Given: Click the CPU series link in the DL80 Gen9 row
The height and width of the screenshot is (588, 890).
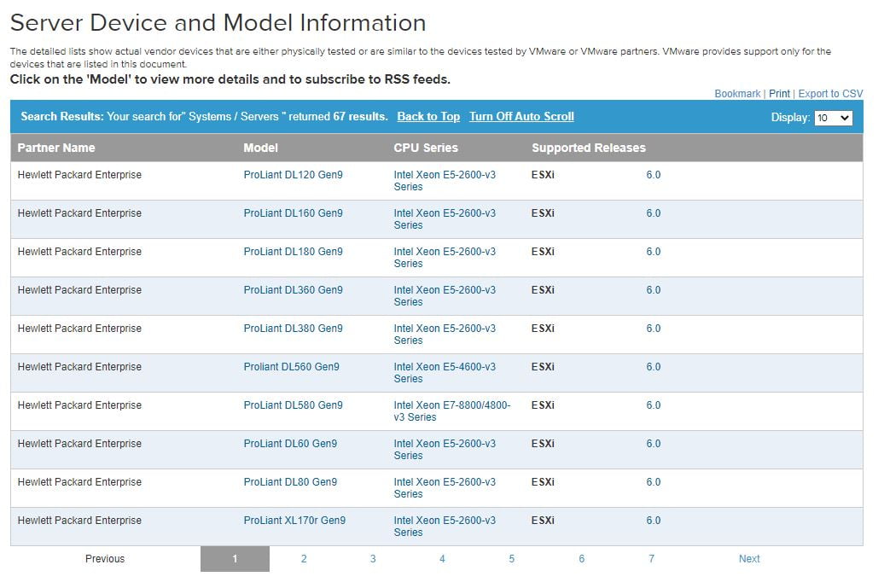Looking at the screenshot, I should pyautogui.click(x=445, y=488).
